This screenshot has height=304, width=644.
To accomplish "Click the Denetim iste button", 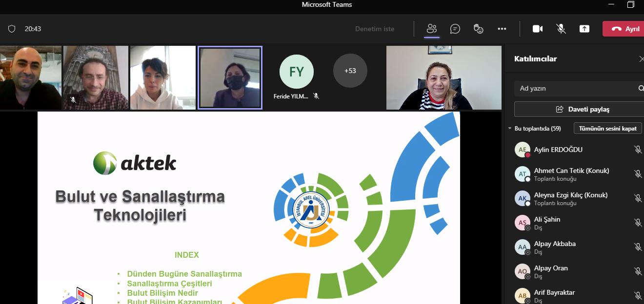I will tap(375, 29).
